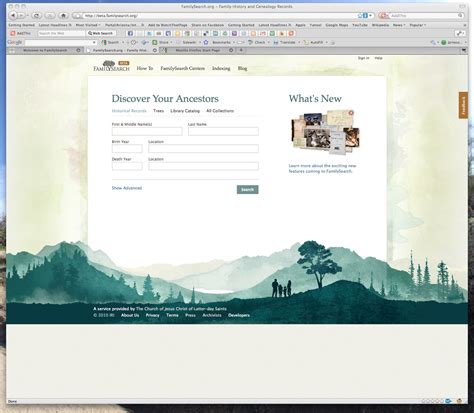
Task: Click the FamilySearch tree logo
Action: click(x=111, y=66)
